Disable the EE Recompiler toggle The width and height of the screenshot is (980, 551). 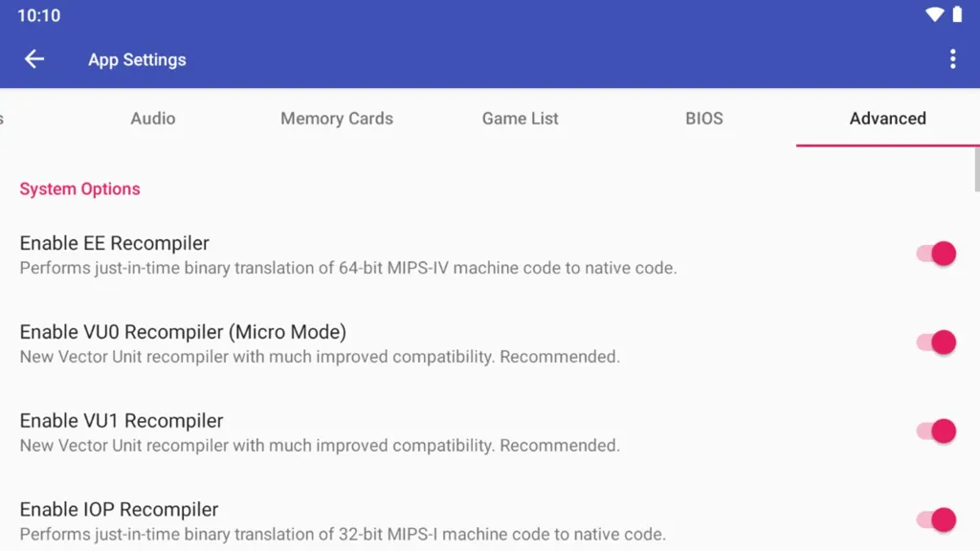click(x=936, y=253)
